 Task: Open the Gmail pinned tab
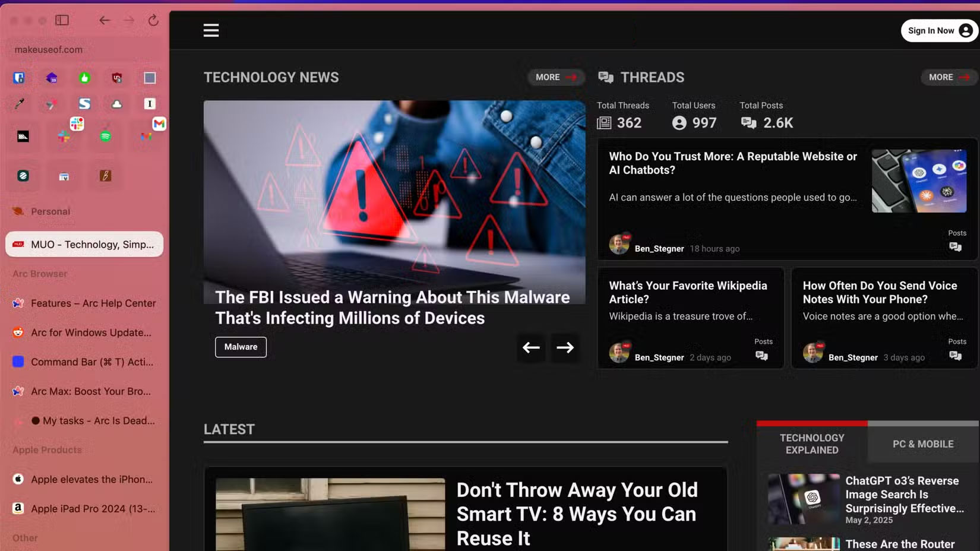point(160,124)
